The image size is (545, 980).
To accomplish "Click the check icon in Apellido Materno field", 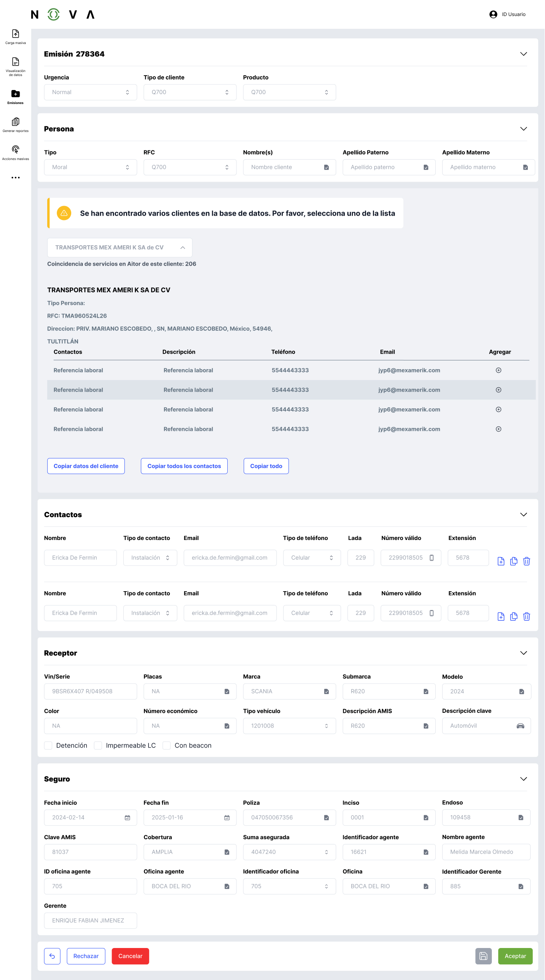I will pos(525,167).
